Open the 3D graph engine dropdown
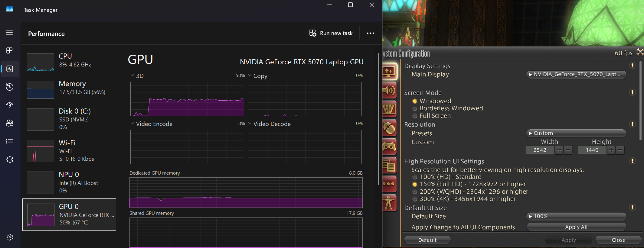 coord(132,76)
